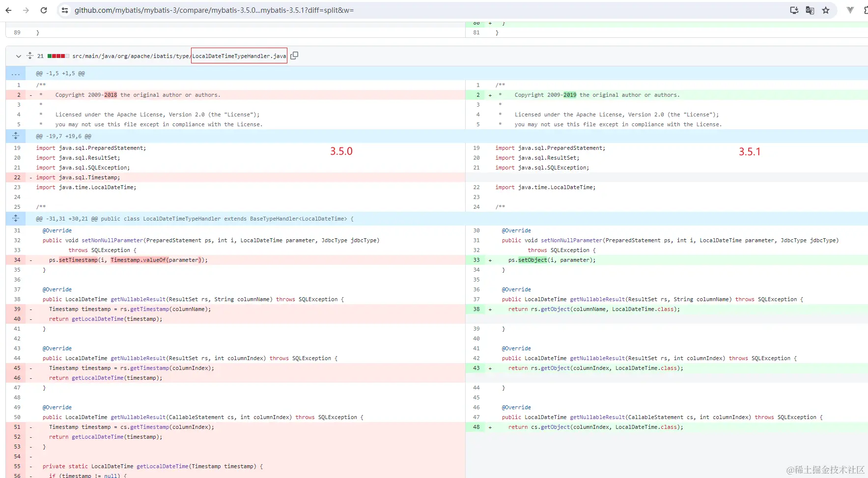Screen dimensions: 868x478
Task: Translate this page icon
Action: click(x=810, y=10)
